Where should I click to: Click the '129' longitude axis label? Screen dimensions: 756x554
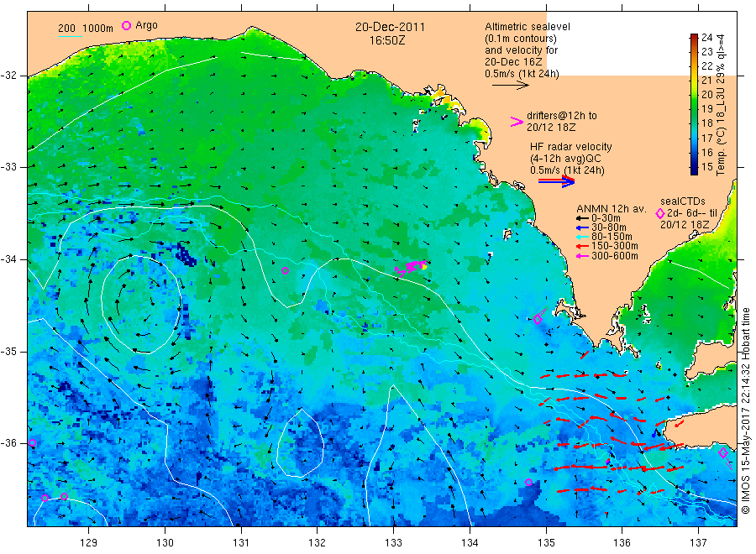click(89, 542)
